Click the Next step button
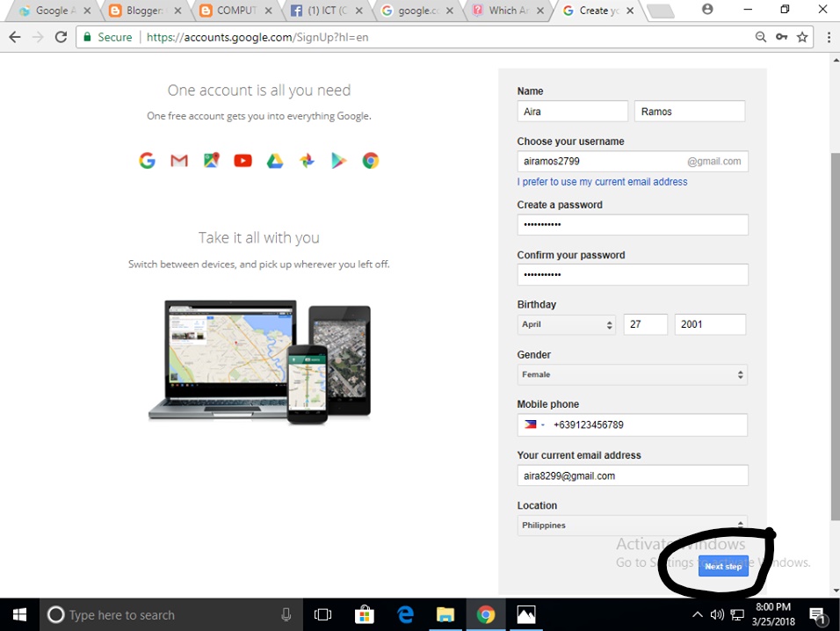 point(723,566)
